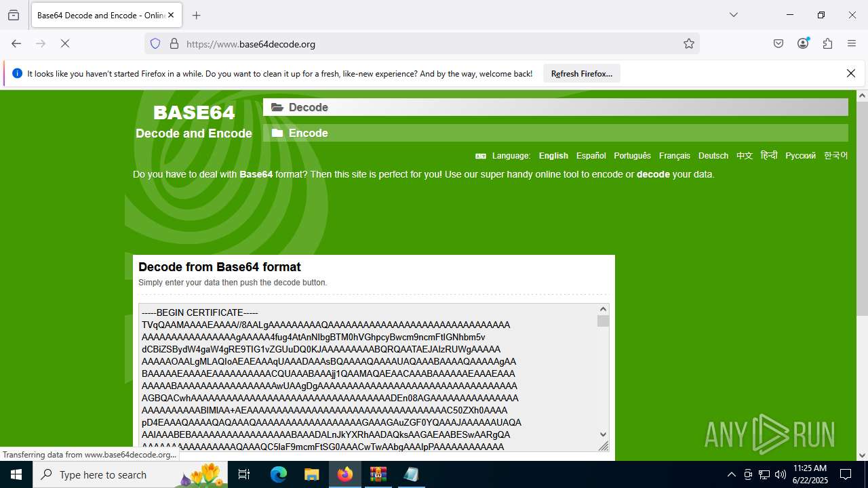
Task: Open the clock and date display
Action: [810, 474]
